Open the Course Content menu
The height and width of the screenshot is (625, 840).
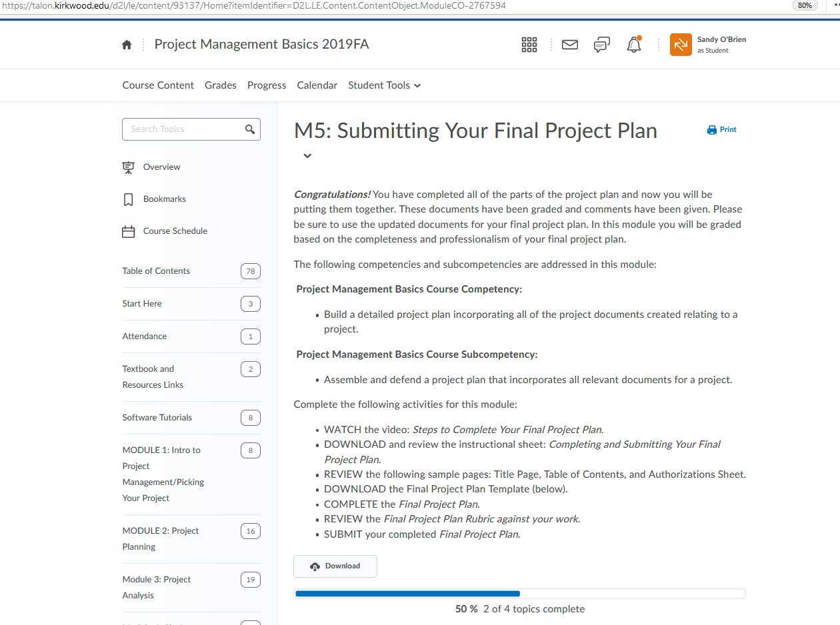(158, 85)
